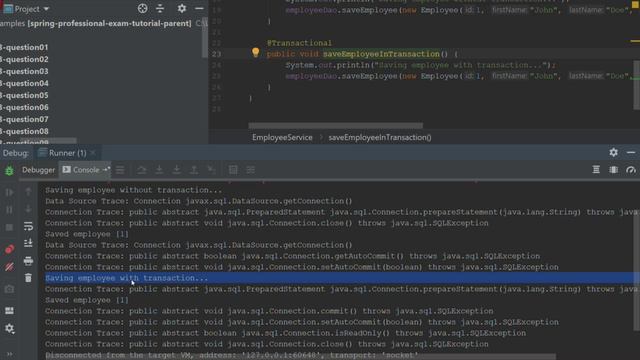The height and width of the screenshot is (360, 640).
Task: Click the Trace Current Stream Chain icon
Action: tap(251, 170)
